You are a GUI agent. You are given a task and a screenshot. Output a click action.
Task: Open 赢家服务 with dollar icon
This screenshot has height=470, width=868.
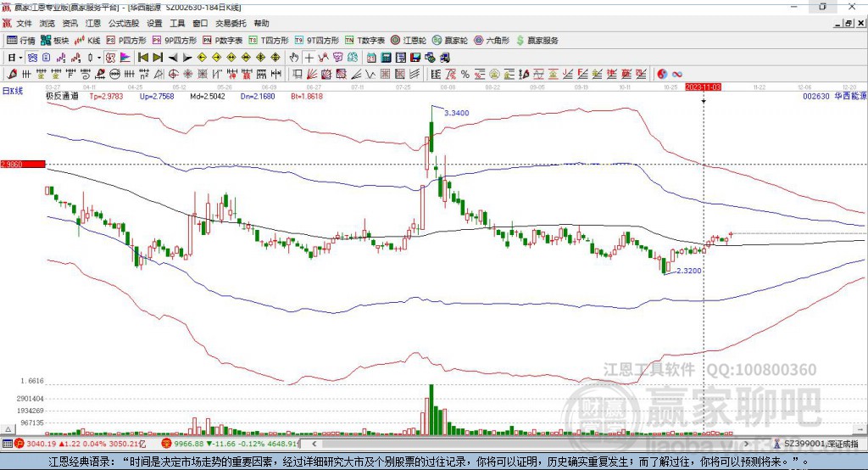click(x=537, y=41)
